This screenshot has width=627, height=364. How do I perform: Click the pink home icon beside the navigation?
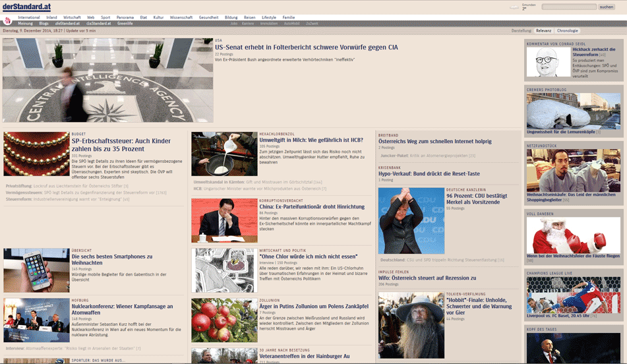(x=7, y=20)
